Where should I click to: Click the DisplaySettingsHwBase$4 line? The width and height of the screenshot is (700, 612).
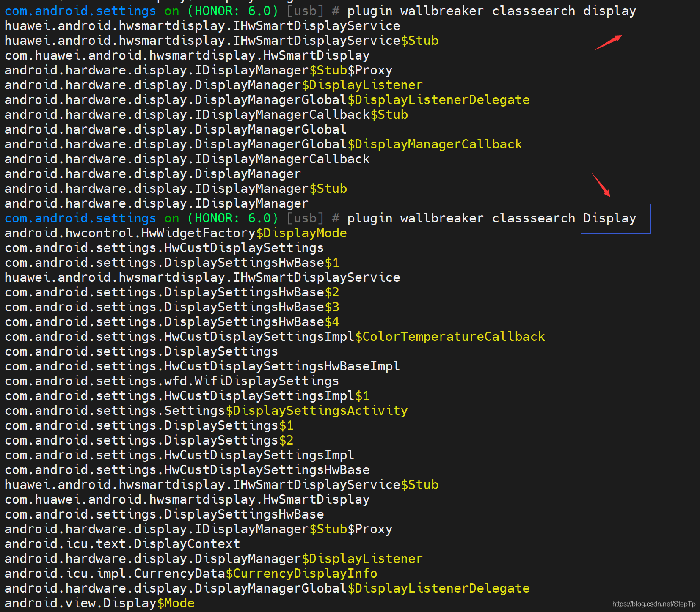pos(172,322)
